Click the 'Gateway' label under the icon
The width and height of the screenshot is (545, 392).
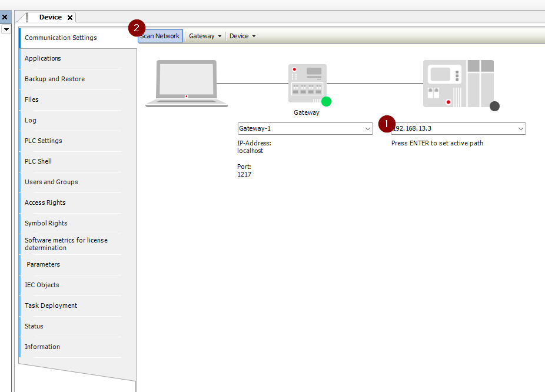click(307, 112)
